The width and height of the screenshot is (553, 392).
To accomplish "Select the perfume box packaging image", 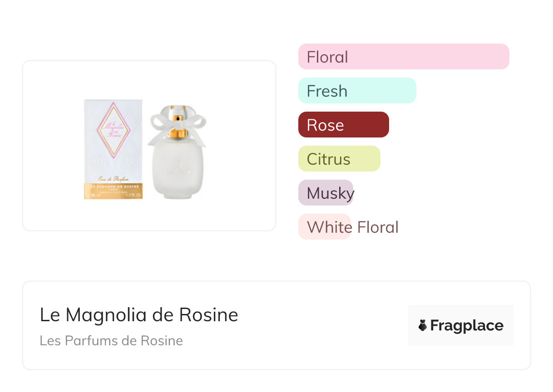I will pyautogui.click(x=113, y=149).
